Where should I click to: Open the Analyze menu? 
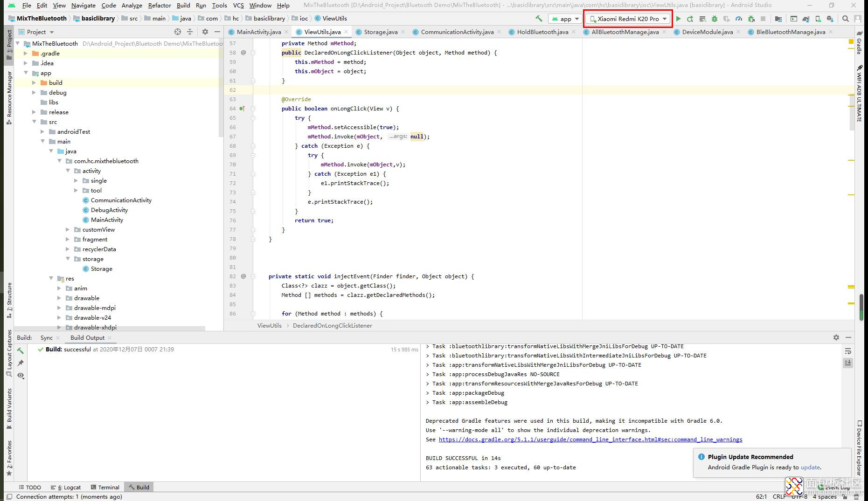pos(132,6)
